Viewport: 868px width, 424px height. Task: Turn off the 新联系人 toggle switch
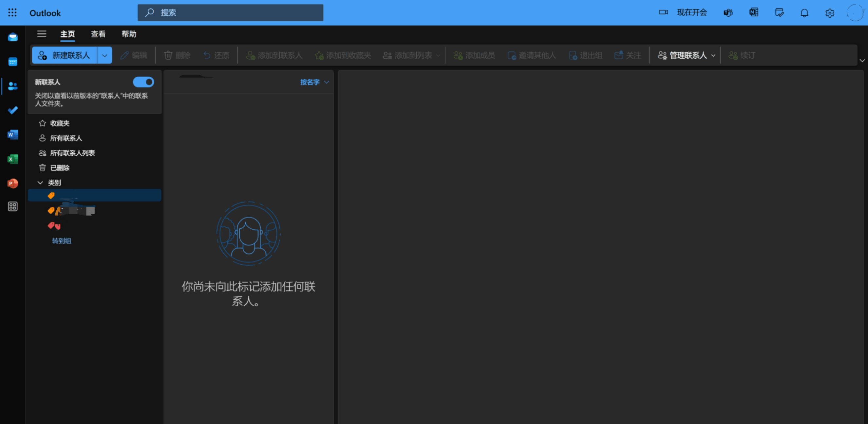[143, 82]
